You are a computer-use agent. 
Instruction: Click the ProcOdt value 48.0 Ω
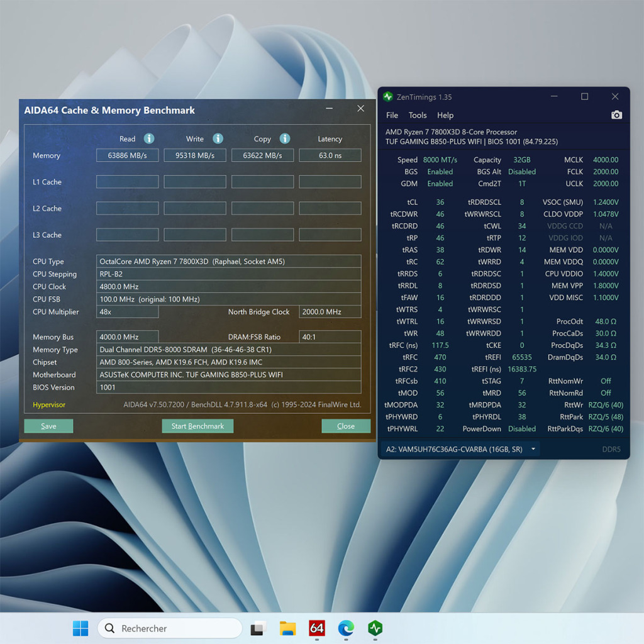tap(606, 321)
